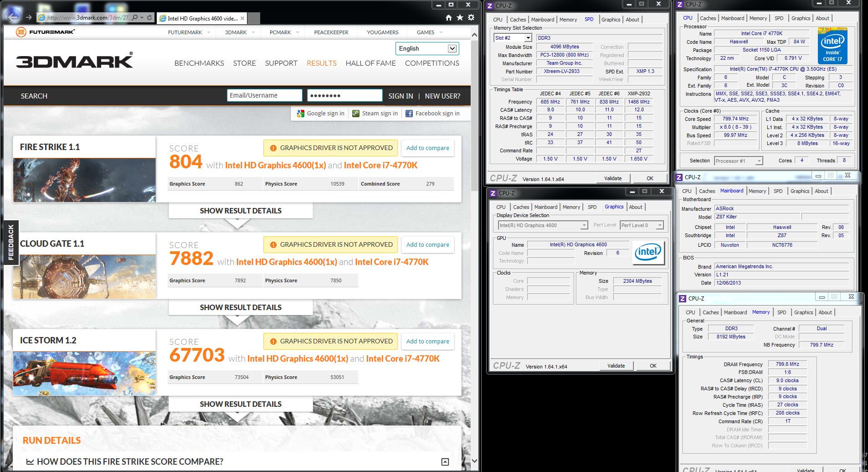Close the Intel HD Graphics 4600 browser tab
The image size is (868, 472).
242,18
